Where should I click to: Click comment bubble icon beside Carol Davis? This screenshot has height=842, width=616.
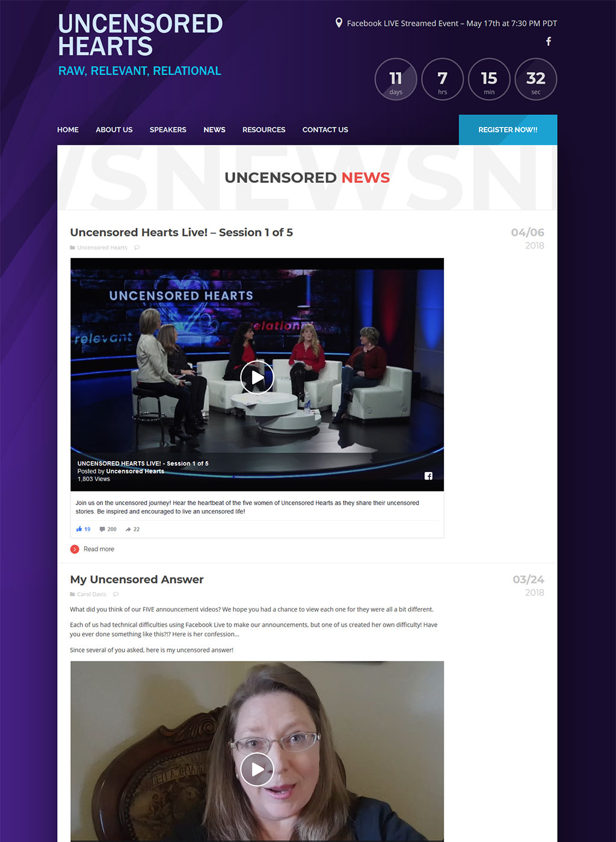[115, 594]
